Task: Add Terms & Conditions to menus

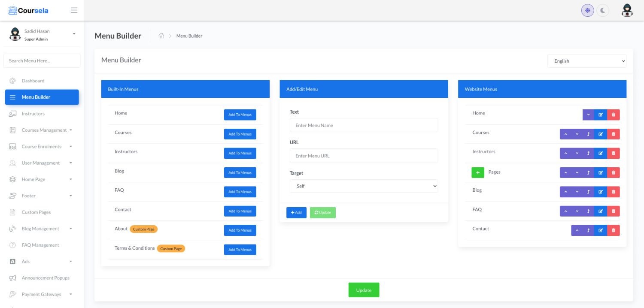Action: coord(240,250)
